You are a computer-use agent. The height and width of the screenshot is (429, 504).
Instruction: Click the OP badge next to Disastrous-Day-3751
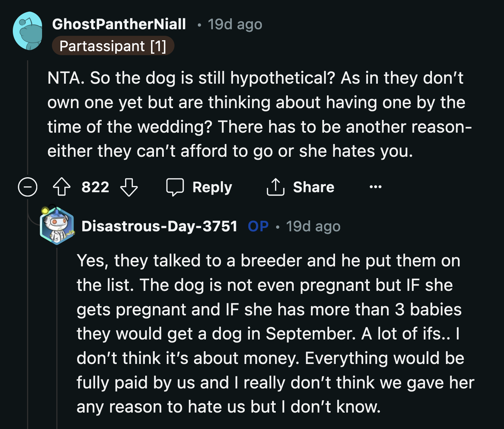point(258,226)
